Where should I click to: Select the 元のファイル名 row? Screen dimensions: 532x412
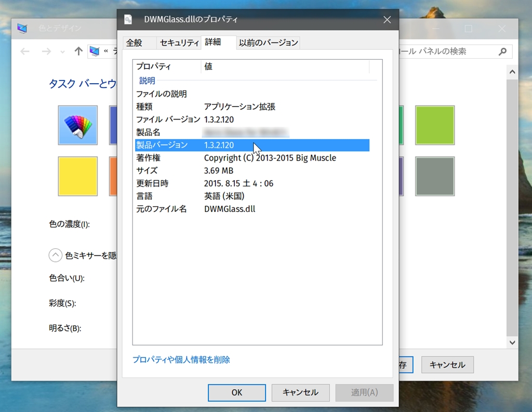[x=252, y=209]
